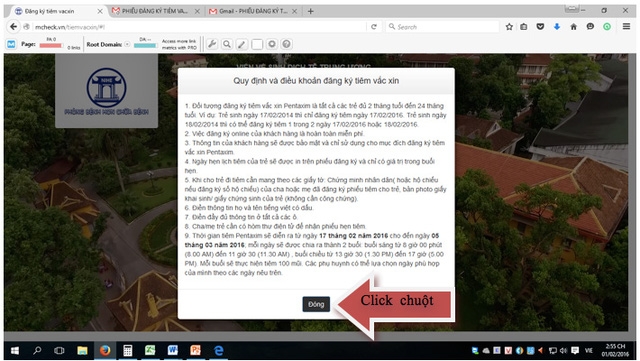Click the Đóng button in the dialog
This screenshot has height=361, width=640.
click(316, 304)
